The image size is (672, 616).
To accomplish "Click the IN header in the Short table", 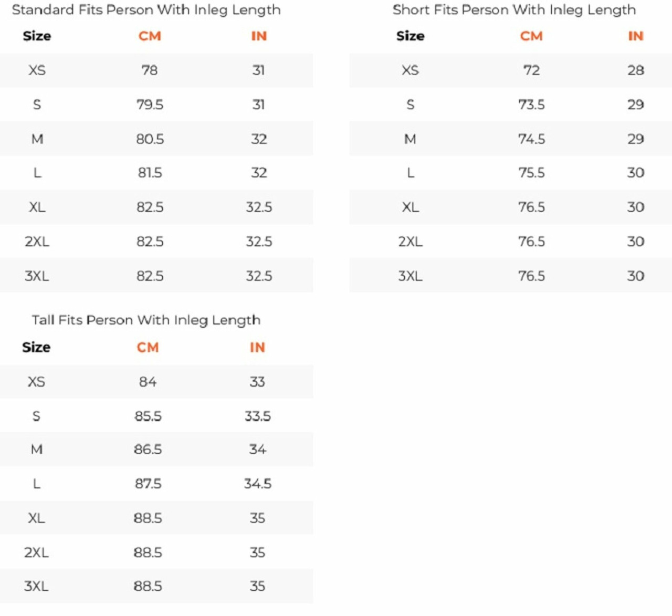I will (x=635, y=36).
